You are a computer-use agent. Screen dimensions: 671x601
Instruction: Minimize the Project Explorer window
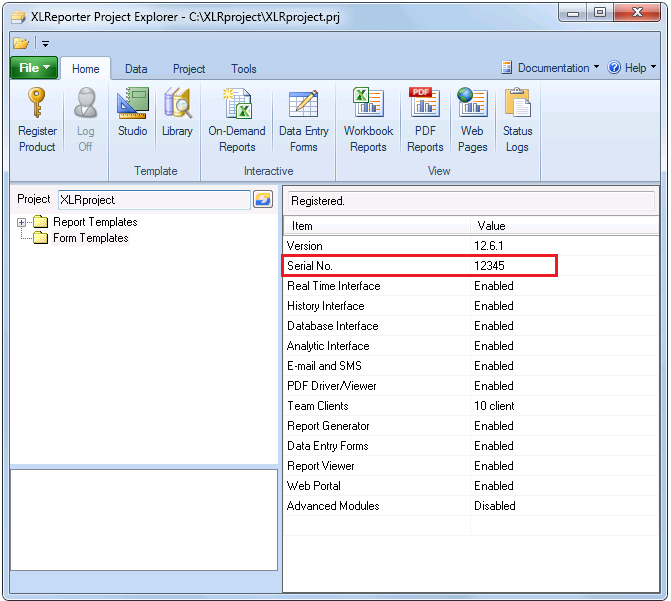tap(573, 13)
